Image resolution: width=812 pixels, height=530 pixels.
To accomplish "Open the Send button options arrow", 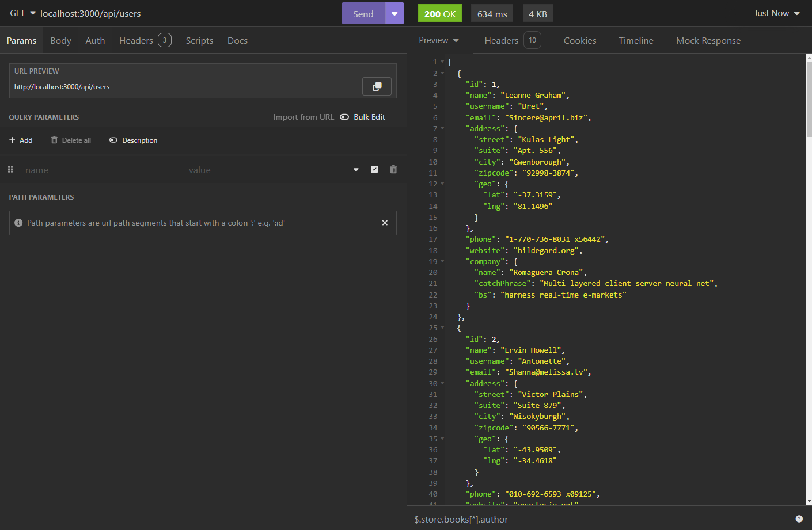I will tap(394, 13).
